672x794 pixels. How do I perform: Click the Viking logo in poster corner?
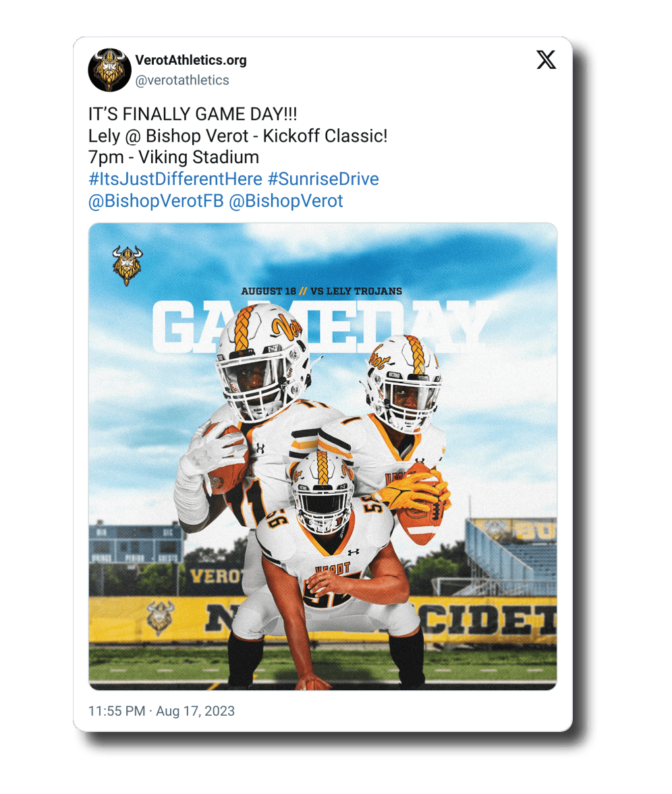pos(127,265)
